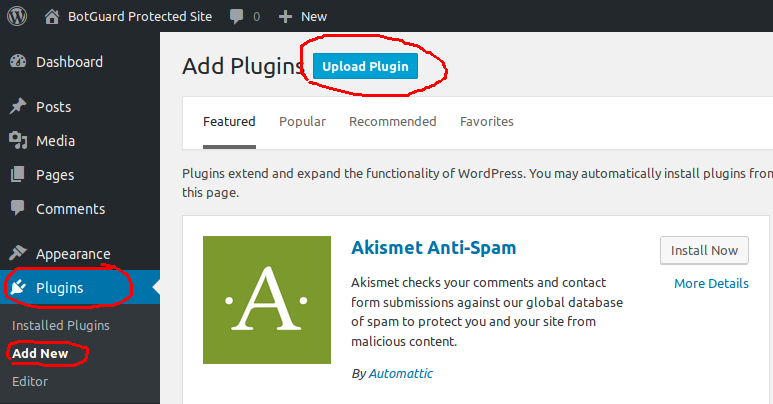Click the Automattic author link

(x=400, y=373)
